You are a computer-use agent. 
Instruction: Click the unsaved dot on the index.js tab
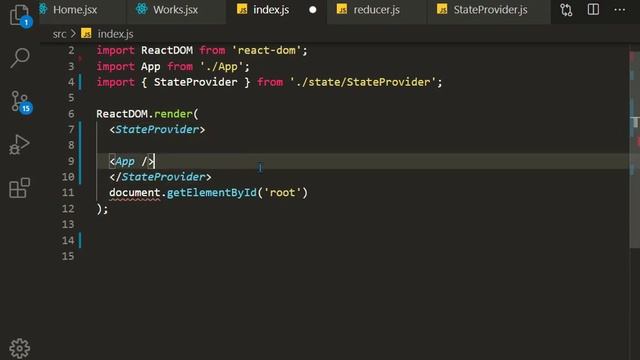click(x=313, y=10)
